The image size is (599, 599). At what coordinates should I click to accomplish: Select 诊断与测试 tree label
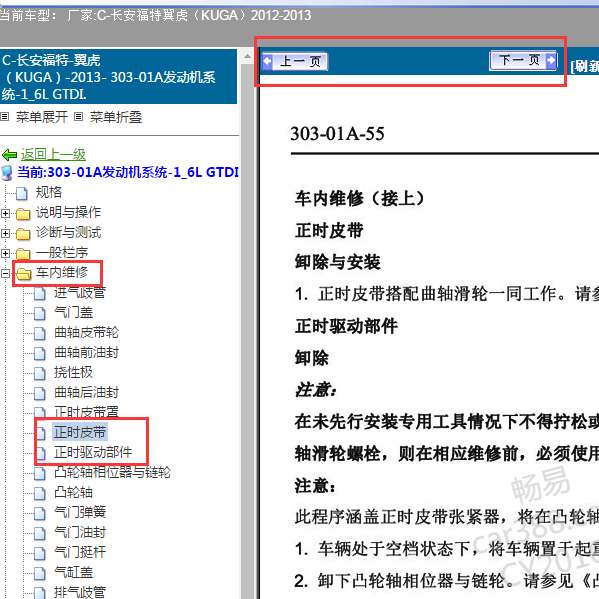point(68,232)
